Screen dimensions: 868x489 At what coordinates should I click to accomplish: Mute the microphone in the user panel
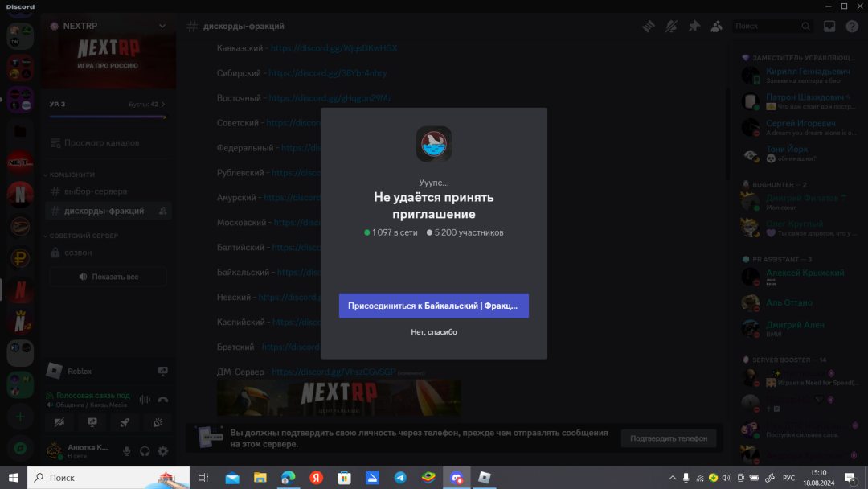pyautogui.click(x=127, y=451)
